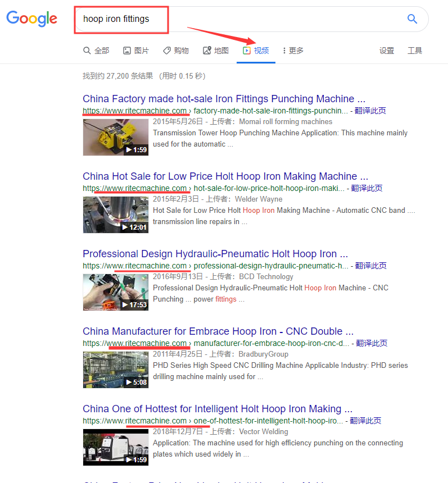Select the 视频 videos tab

(x=256, y=51)
